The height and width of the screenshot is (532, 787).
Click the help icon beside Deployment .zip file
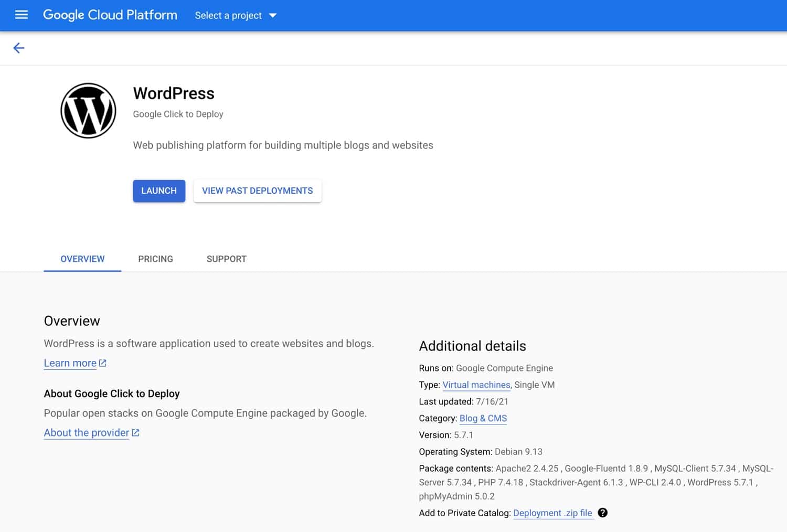point(602,513)
